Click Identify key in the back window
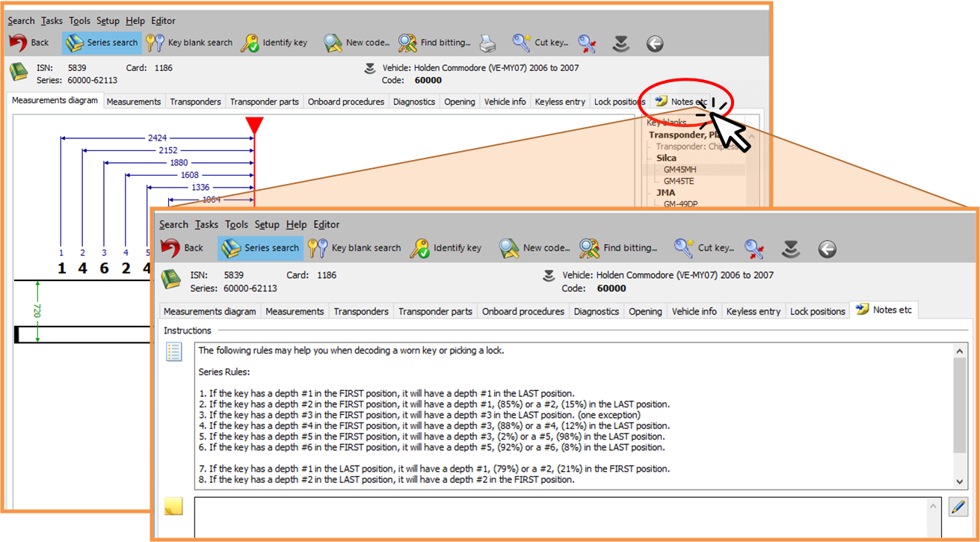The width and height of the screenshot is (980, 542). (x=274, y=43)
